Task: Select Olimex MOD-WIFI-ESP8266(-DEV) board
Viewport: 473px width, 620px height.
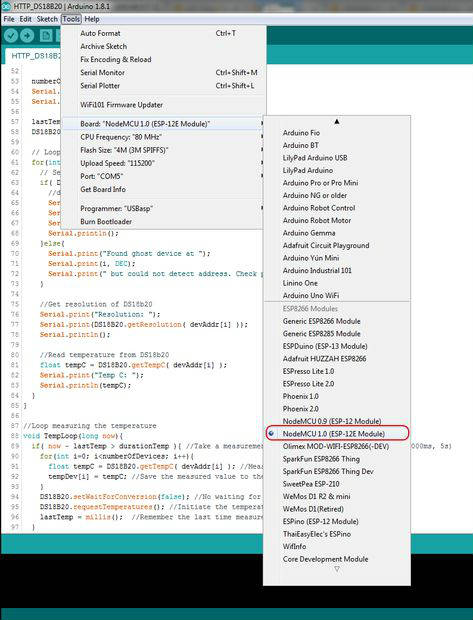Action: [337, 446]
